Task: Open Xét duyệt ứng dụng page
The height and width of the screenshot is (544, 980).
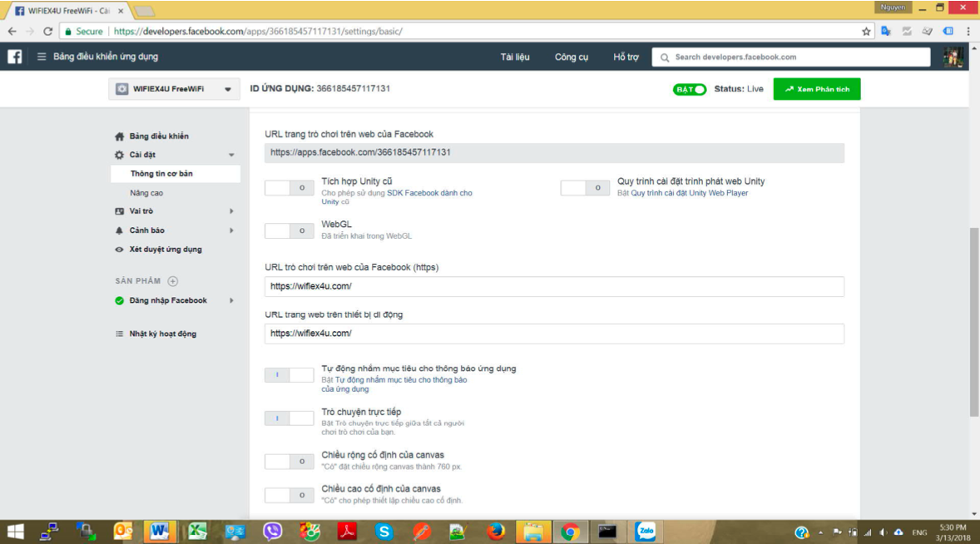Action: pyautogui.click(x=166, y=250)
